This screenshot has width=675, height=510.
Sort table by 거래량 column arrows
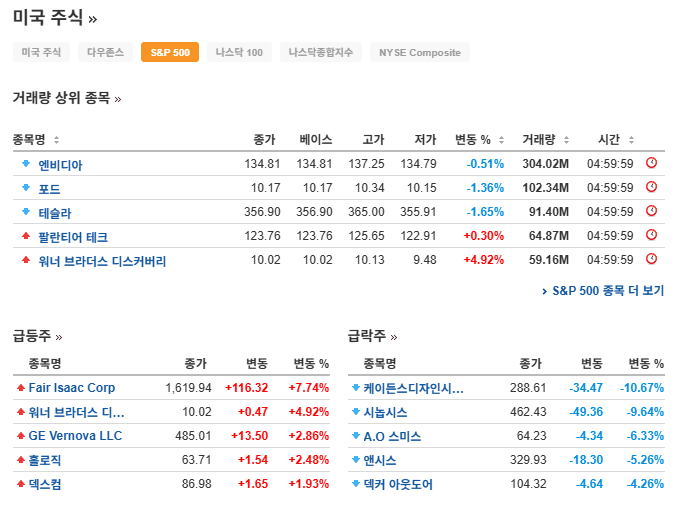point(567,139)
